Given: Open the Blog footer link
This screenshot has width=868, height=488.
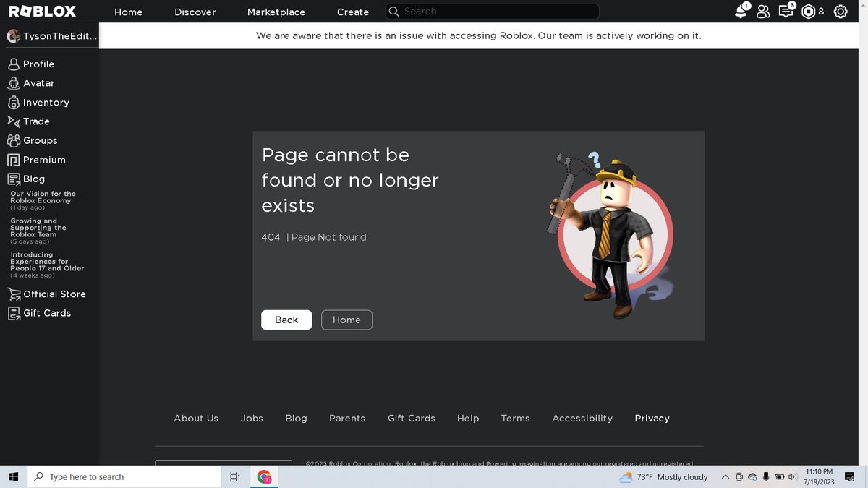Looking at the screenshot, I should 296,419.
